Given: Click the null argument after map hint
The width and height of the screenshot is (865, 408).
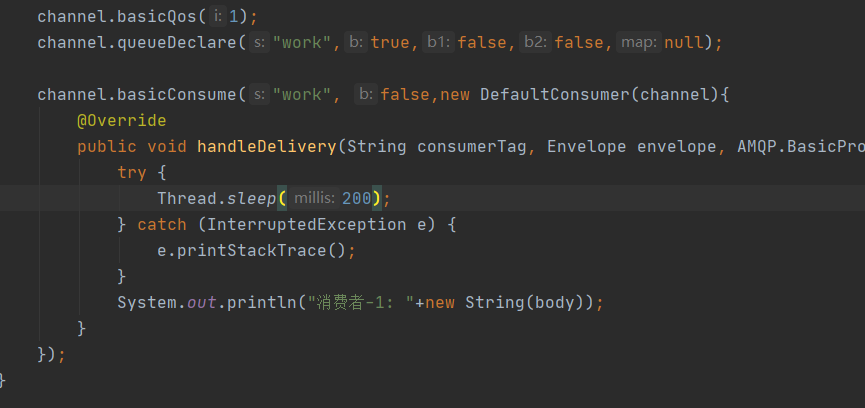Looking at the screenshot, I should [x=684, y=42].
